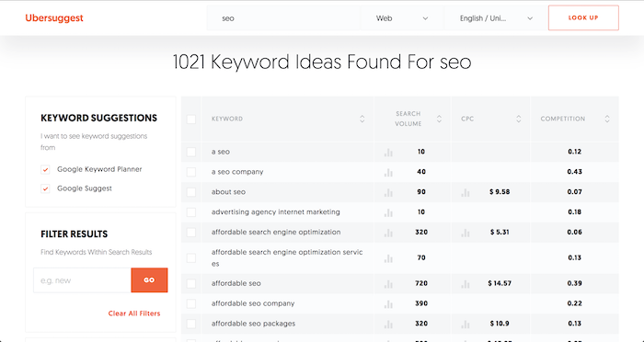Tick the 'a seo company' row checkbox
Screen dimensions: 644x342
tap(191, 172)
